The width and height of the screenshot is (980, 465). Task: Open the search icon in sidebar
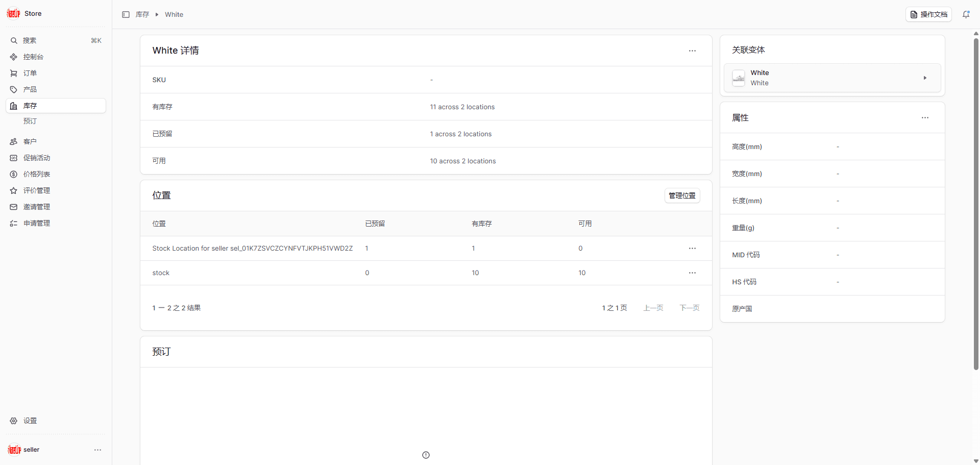pyautogui.click(x=14, y=40)
